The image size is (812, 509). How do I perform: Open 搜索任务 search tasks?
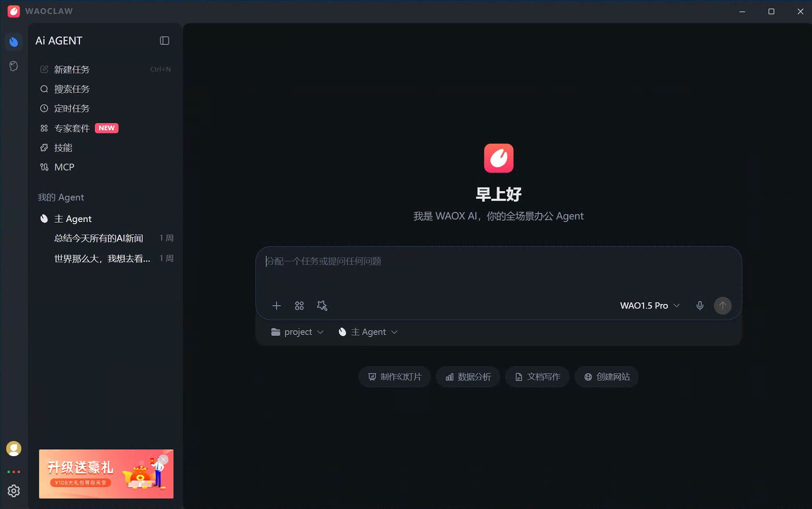coord(106,89)
